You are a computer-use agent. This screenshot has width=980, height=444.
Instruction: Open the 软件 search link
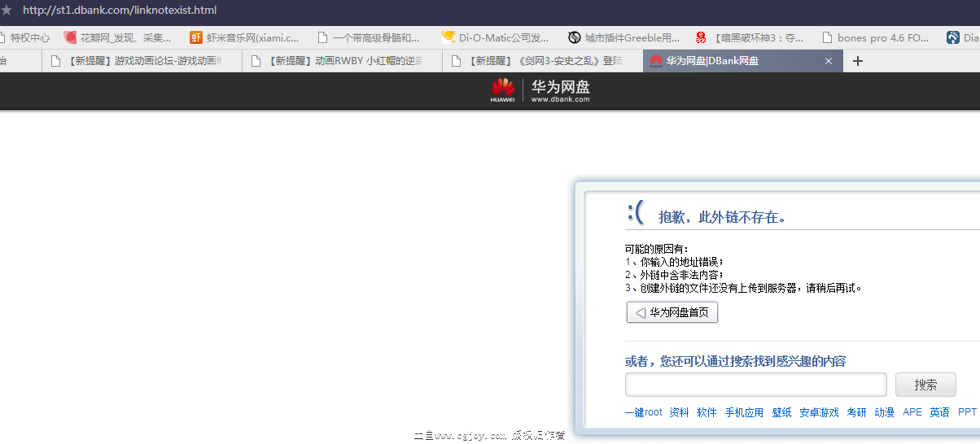click(707, 412)
